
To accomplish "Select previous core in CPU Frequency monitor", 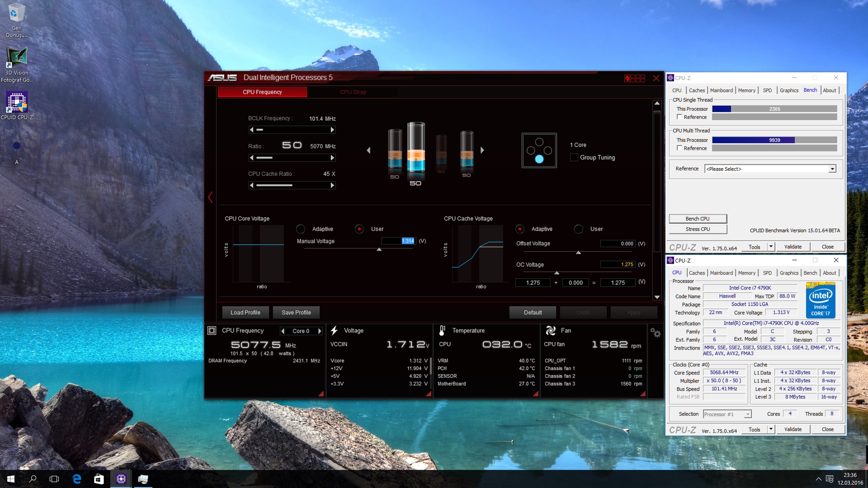I will pyautogui.click(x=283, y=331).
